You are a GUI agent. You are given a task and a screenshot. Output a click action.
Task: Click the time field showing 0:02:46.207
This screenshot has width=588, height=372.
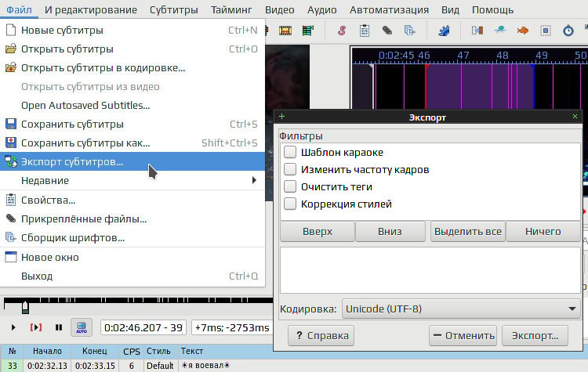[x=143, y=327]
